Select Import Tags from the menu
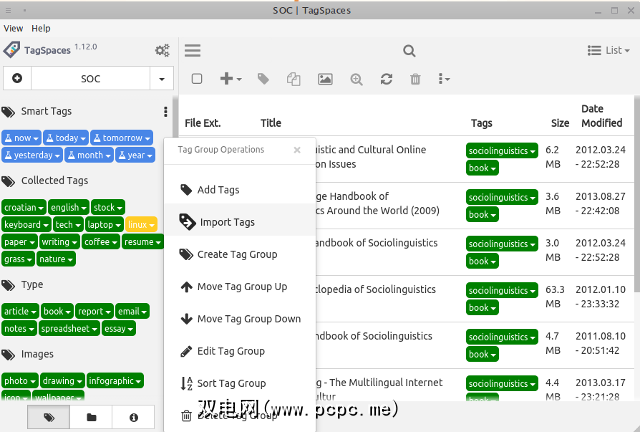 tap(226, 222)
